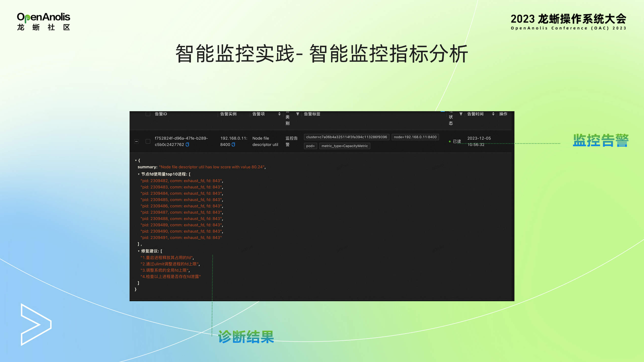Click the summary line with value 80.24
644x362 pixels.
(201, 167)
